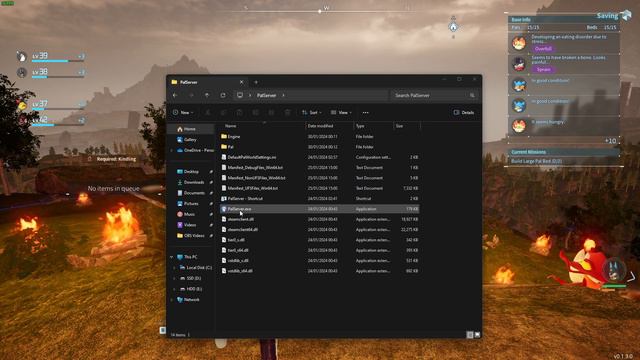This screenshot has width=640, height=360.
Task: Click the Delete trash icon
Action: tap(287, 112)
